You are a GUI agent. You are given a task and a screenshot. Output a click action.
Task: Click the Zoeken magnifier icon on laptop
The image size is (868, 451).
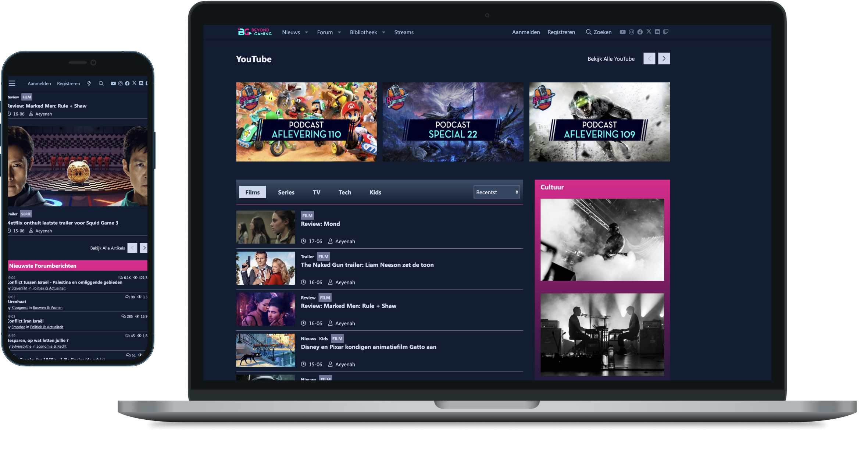(x=589, y=32)
